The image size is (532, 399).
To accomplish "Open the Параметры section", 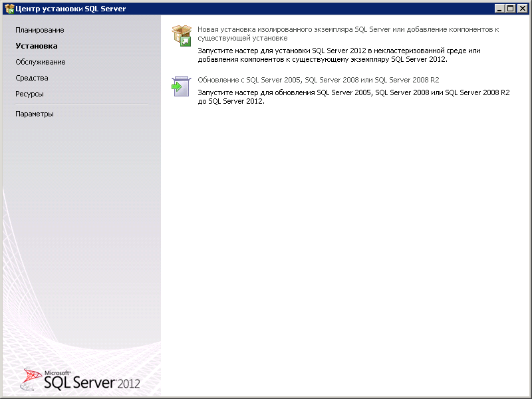I will pyautogui.click(x=36, y=114).
